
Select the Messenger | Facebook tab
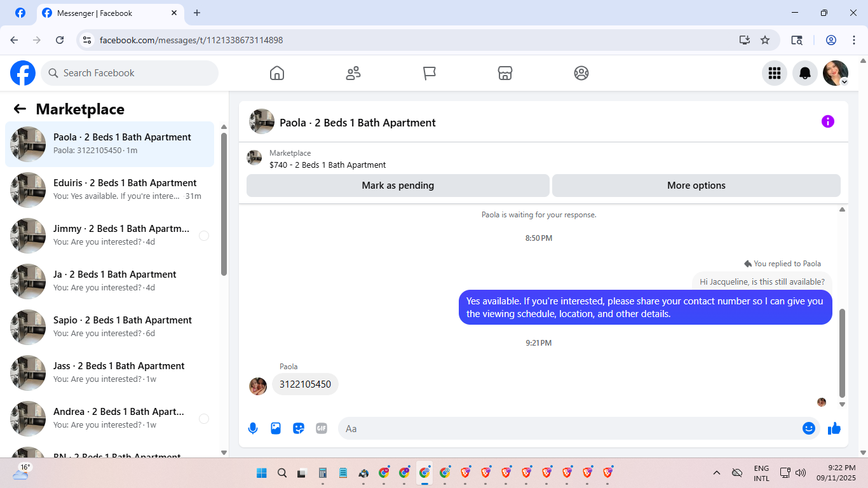click(111, 13)
